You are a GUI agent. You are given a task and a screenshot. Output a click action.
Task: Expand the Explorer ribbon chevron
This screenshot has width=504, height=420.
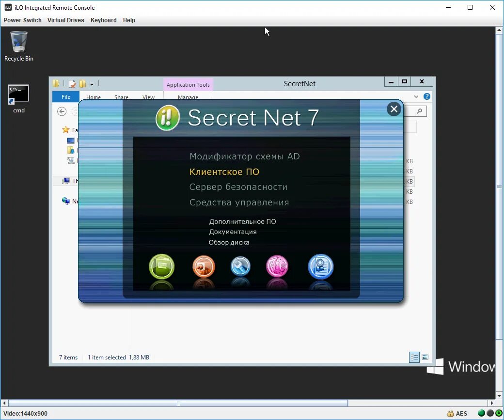[x=416, y=96]
